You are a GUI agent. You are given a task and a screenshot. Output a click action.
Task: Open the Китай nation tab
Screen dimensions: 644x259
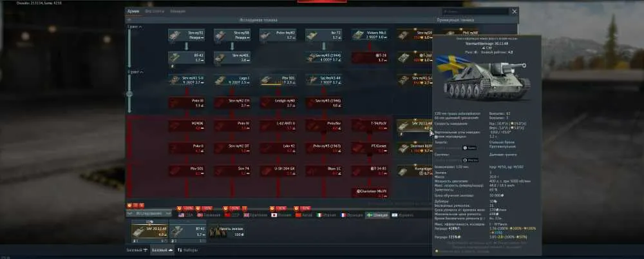305,215
